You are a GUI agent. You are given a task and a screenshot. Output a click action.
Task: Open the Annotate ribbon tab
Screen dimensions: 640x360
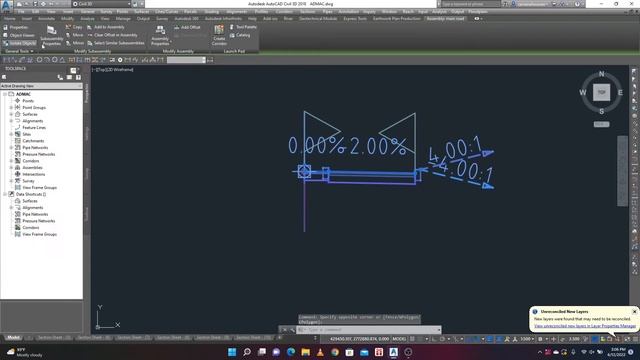coord(46,19)
